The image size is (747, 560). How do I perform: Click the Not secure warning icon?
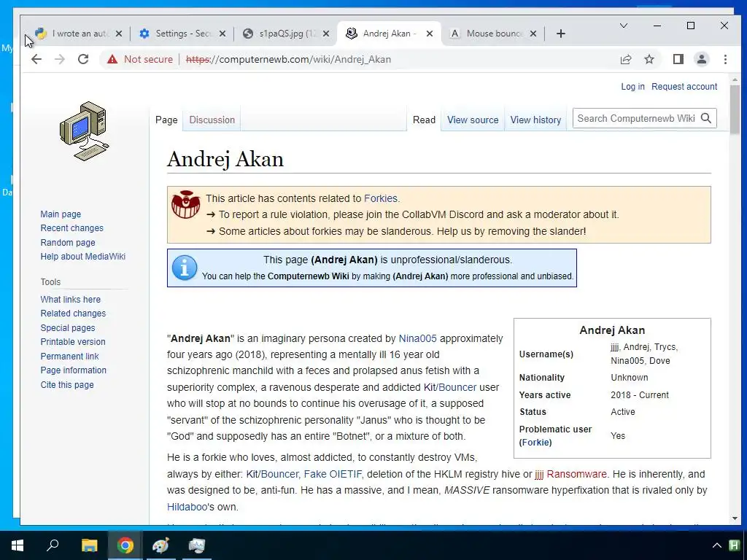[112, 59]
